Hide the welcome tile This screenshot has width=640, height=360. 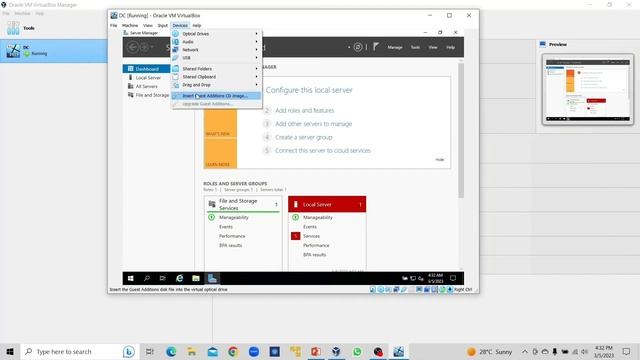pos(440,160)
